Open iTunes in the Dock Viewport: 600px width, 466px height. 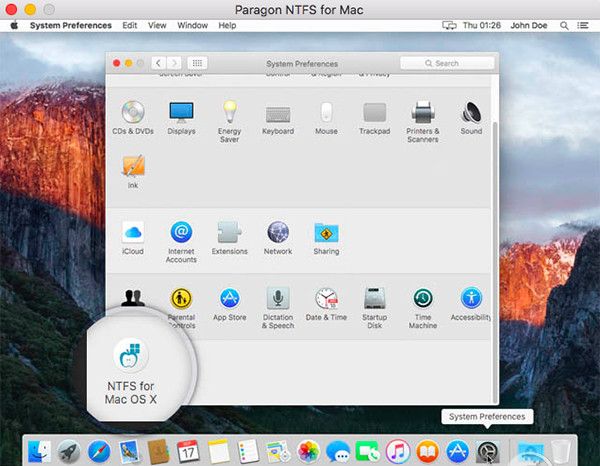[x=398, y=451]
